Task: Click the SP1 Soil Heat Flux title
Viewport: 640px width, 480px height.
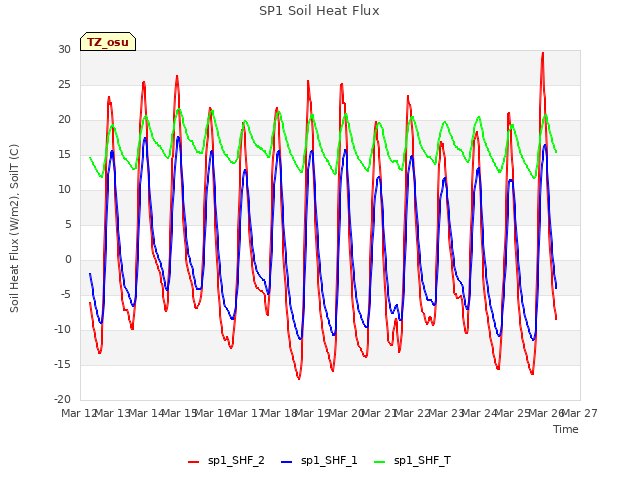Action: (x=319, y=11)
